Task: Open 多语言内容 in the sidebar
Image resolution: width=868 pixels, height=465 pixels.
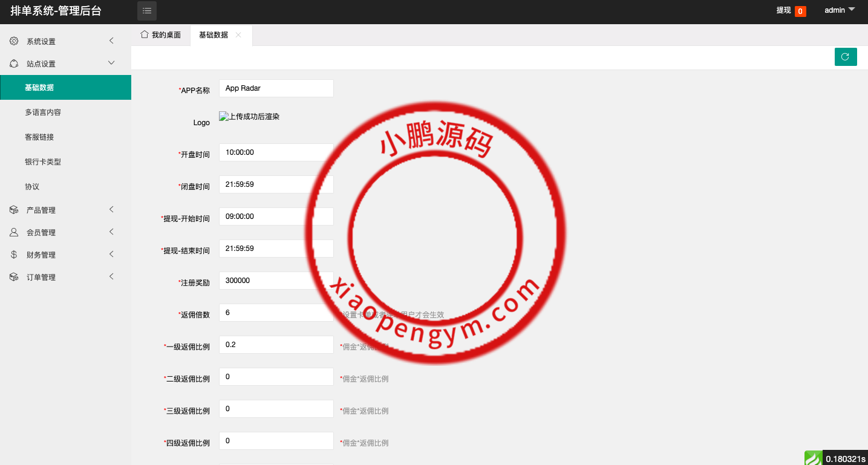Action: pyautogui.click(x=43, y=112)
